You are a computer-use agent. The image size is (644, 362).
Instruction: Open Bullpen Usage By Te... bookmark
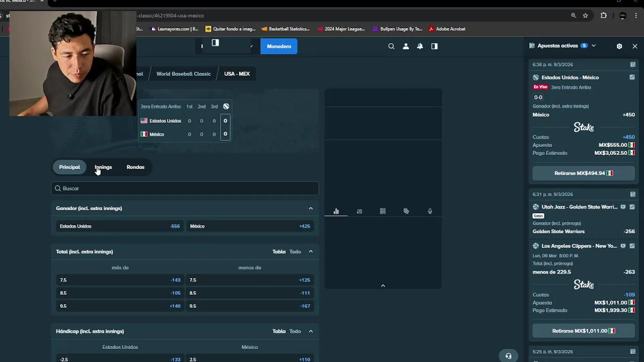(x=397, y=29)
